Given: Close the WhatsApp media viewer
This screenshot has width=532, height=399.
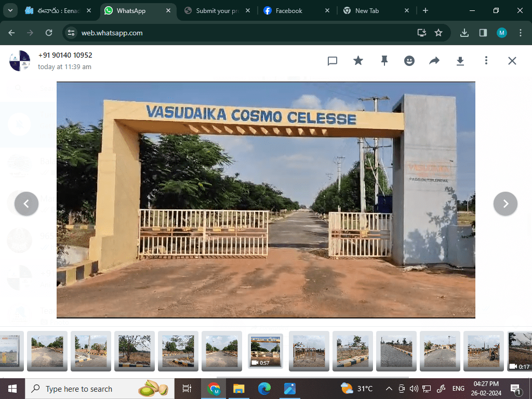Looking at the screenshot, I should point(512,61).
